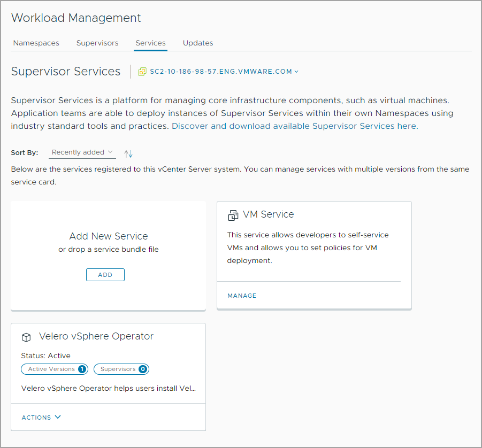
Task: Open the Discover and download Supervisor Services link
Action: point(295,126)
